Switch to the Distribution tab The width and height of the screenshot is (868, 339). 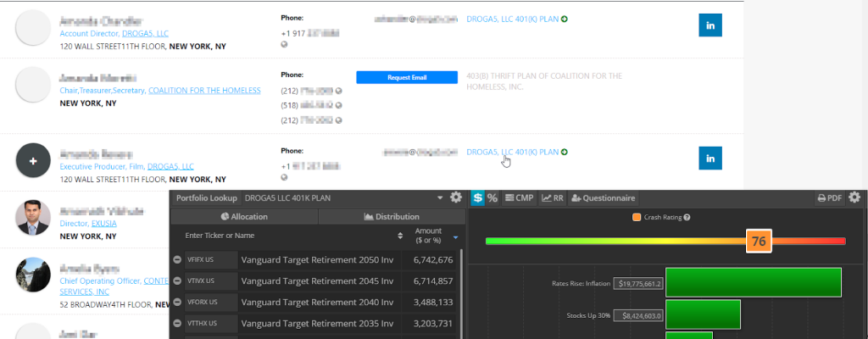pos(391,217)
